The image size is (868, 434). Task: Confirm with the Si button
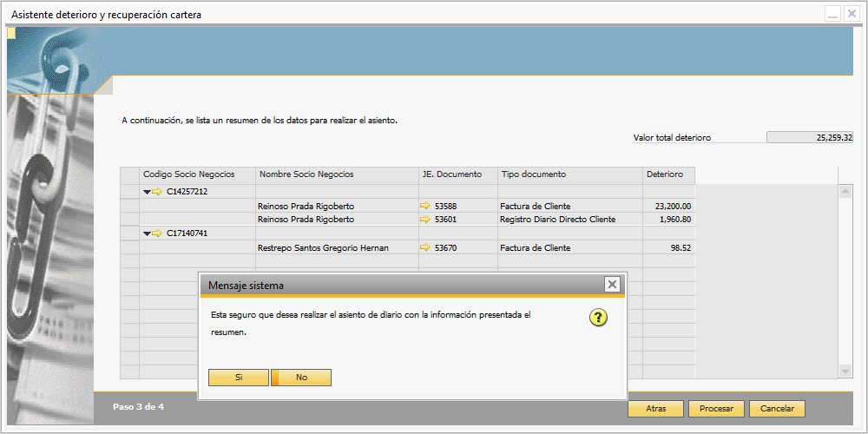click(x=239, y=378)
